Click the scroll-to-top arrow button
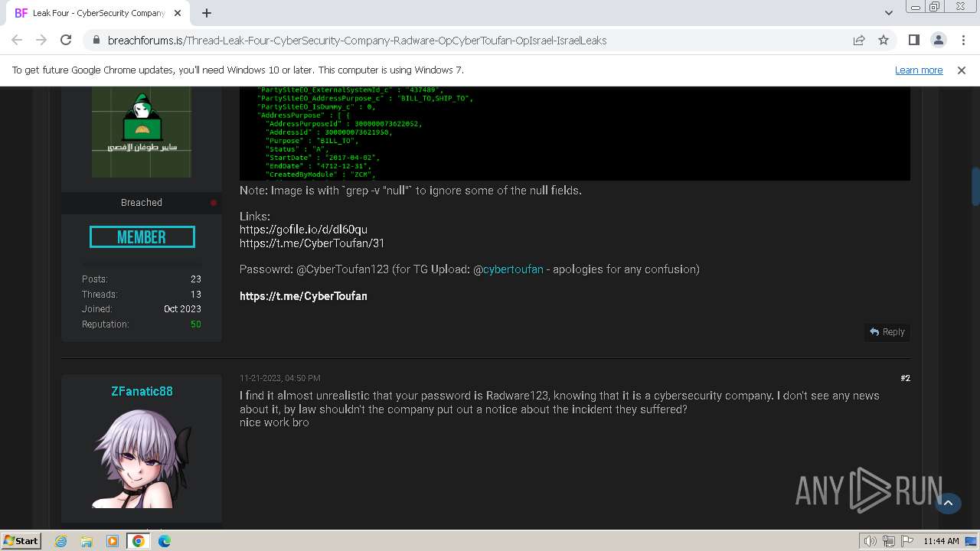The height and width of the screenshot is (551, 980). (948, 503)
